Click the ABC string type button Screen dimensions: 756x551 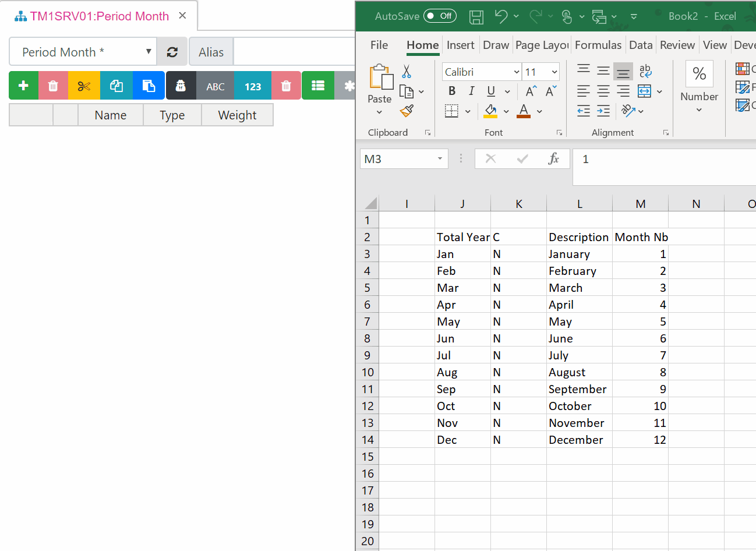(x=215, y=86)
